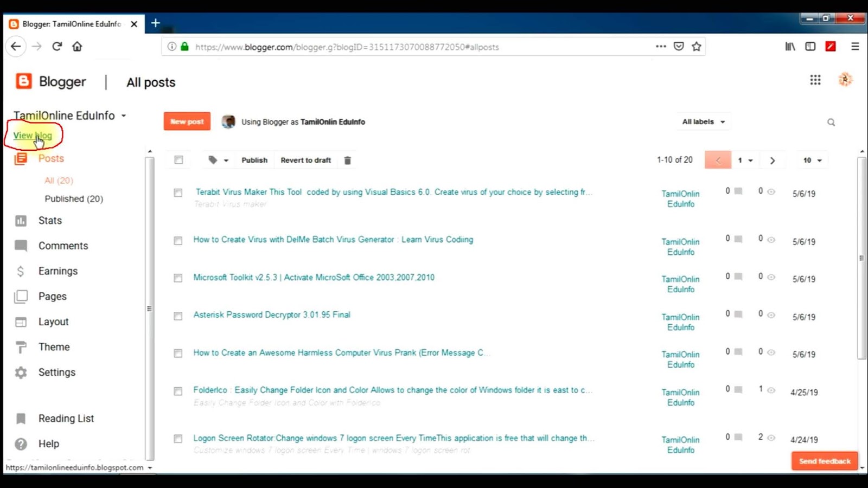Check the Microsoft Toolkit v2.5.3 post
Screen dimensions: 868x488
click(x=178, y=278)
